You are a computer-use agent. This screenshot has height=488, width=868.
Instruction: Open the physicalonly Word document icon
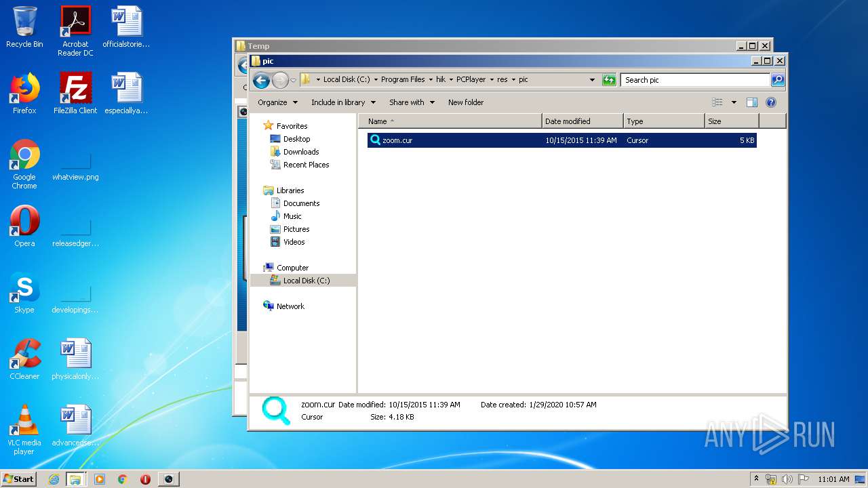(x=75, y=359)
